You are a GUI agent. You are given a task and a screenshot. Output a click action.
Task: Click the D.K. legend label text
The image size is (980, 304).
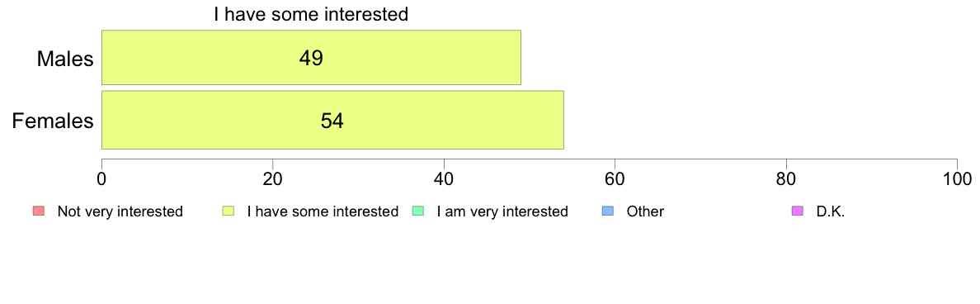(x=831, y=211)
